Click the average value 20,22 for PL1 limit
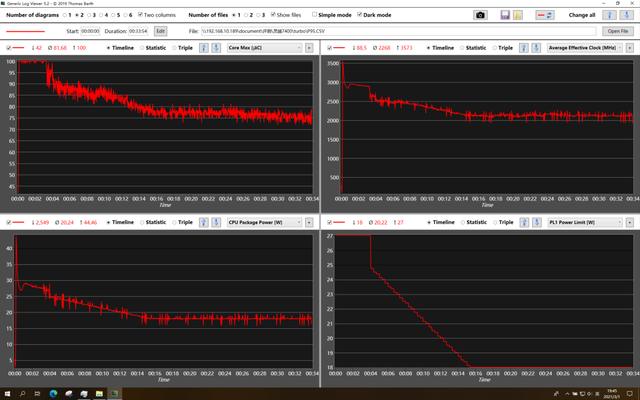Image resolution: width=640 pixels, height=400 pixels. (x=379, y=222)
